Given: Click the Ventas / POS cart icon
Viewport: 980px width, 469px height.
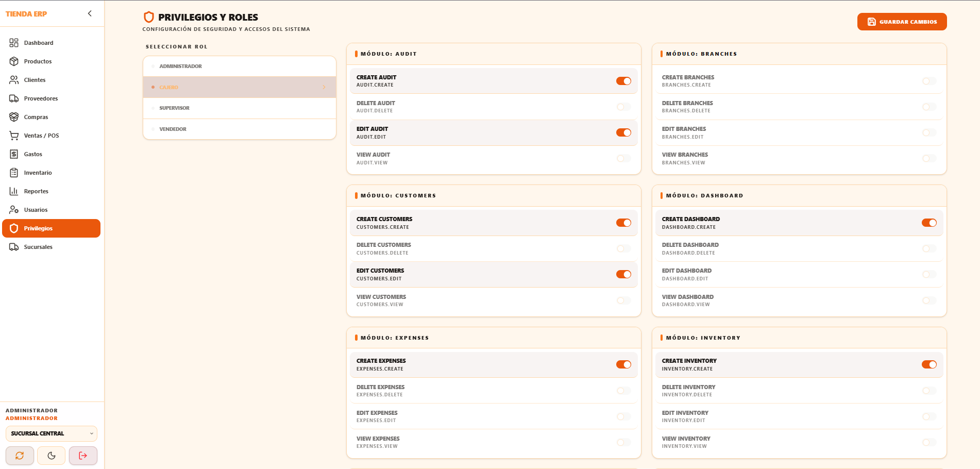Looking at the screenshot, I should (14, 136).
